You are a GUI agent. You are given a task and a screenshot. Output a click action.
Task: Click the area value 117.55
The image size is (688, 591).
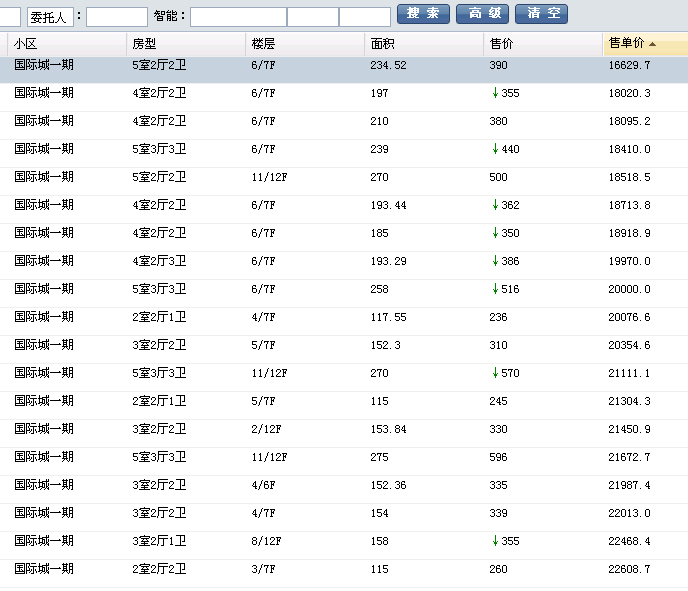click(x=388, y=317)
